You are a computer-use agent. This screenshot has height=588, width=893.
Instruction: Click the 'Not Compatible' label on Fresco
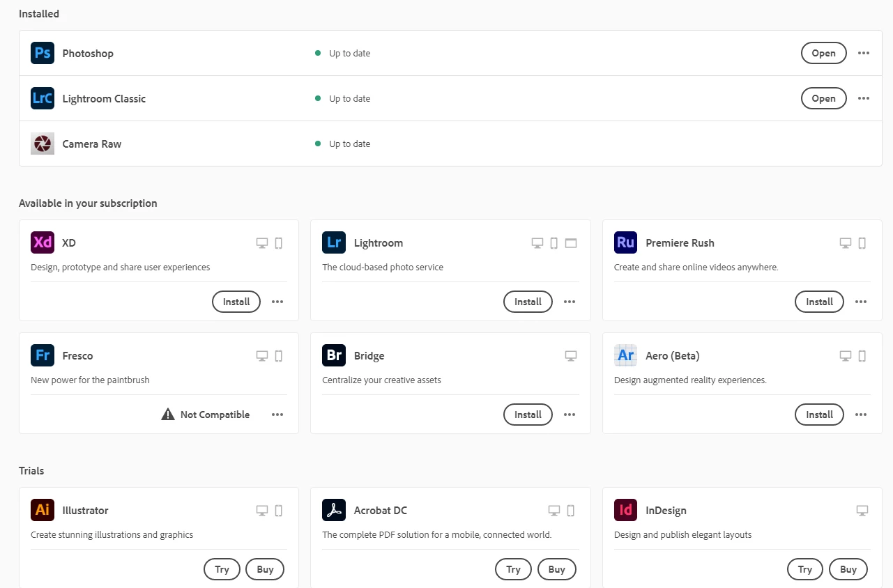pyautogui.click(x=215, y=415)
